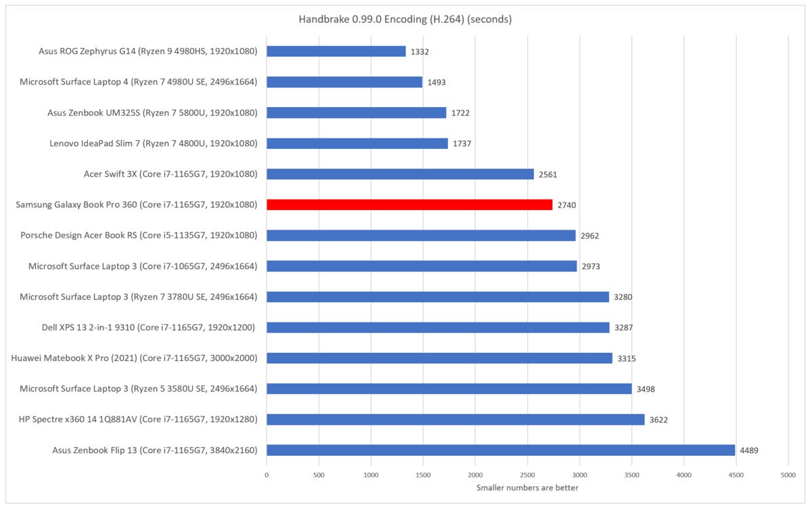The height and width of the screenshot is (512, 812).
Task: Click the chart title "Handbrake 0.99.0 Encoding (H.264) (seconds)"
Action: [x=405, y=19]
